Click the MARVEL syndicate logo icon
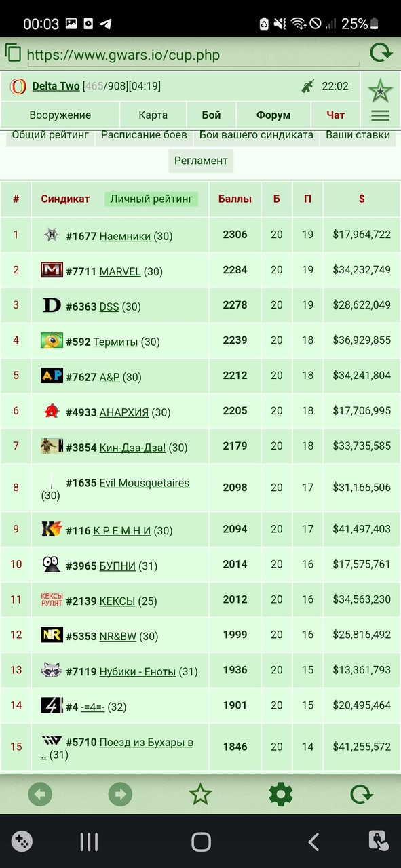Image resolution: width=401 pixels, height=868 pixels. 52,270
